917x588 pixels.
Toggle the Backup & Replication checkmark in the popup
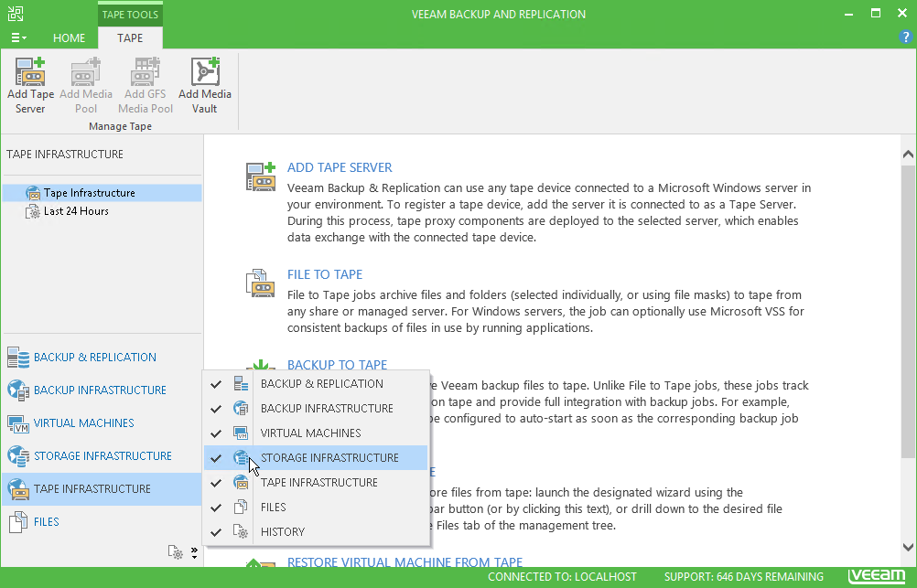point(216,384)
